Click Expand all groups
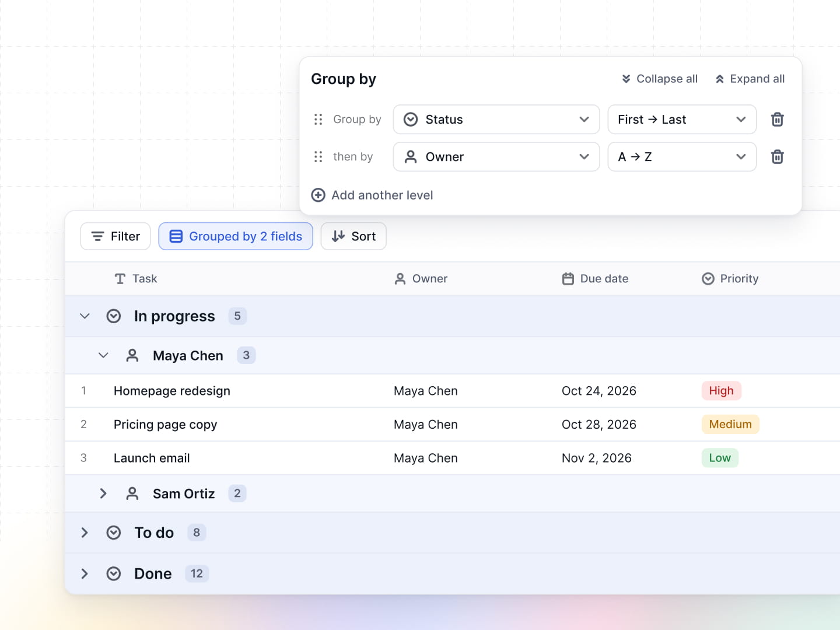Screen dimensions: 840x630 [x=750, y=79]
